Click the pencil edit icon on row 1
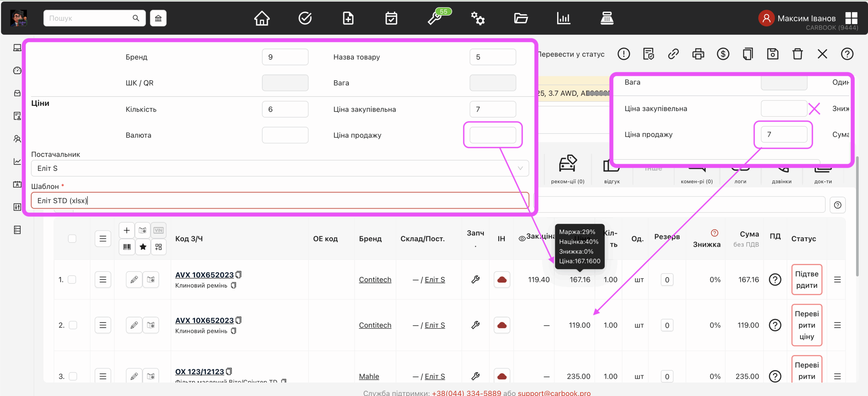868x396 pixels. click(134, 280)
